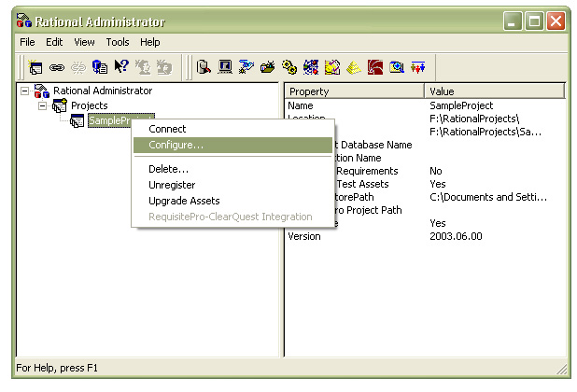Click the blue and red dotted network icon
Screen dimensions: 577x392
311,67
